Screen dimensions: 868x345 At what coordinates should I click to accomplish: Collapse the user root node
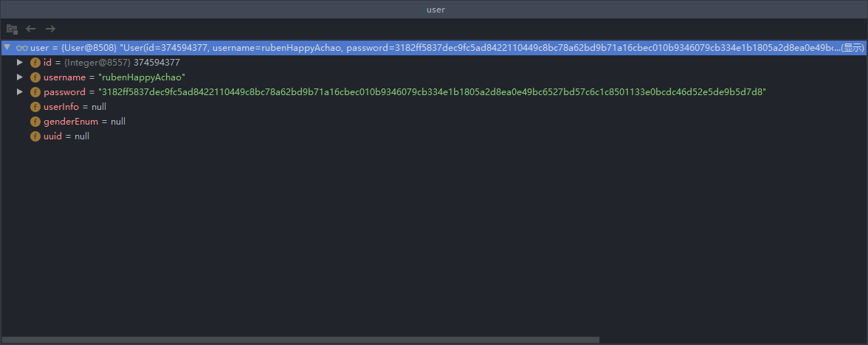point(7,48)
